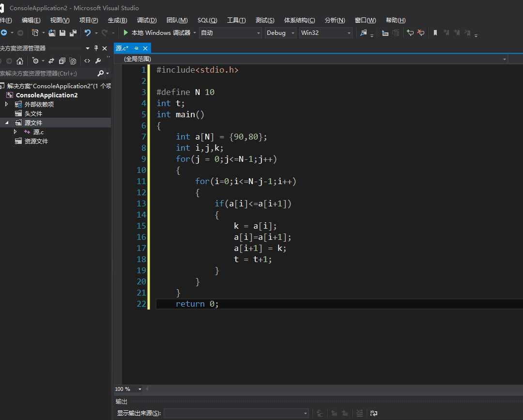Click the remove-comment red X bubble icon
Image resolution: width=523 pixels, height=420 pixels.
coord(421,32)
